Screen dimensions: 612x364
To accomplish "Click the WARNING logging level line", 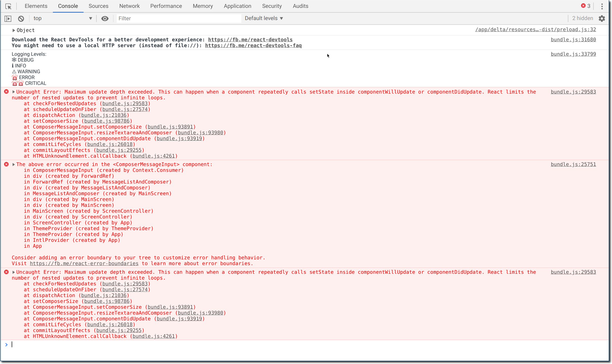I will (x=26, y=72).
